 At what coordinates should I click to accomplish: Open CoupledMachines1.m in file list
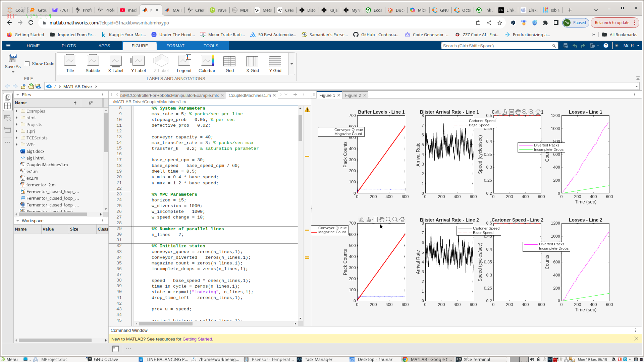pos(47,165)
